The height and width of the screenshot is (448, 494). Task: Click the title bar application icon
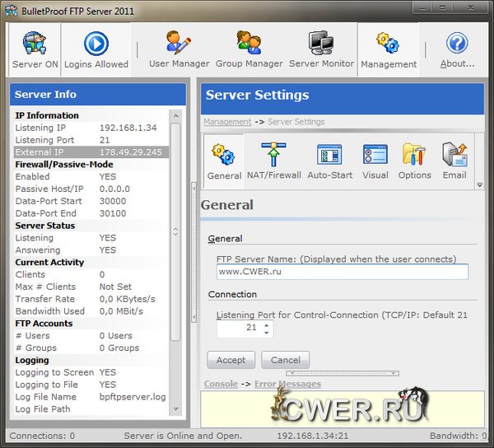point(12,11)
